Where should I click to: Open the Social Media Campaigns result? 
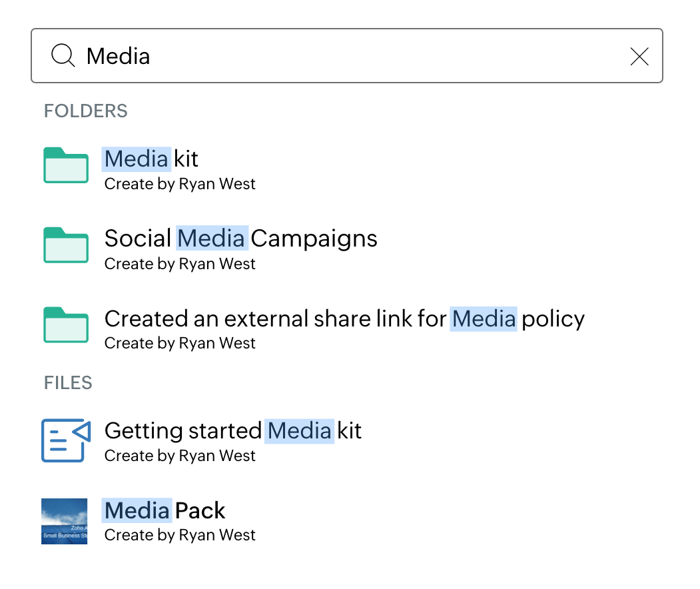click(x=241, y=239)
